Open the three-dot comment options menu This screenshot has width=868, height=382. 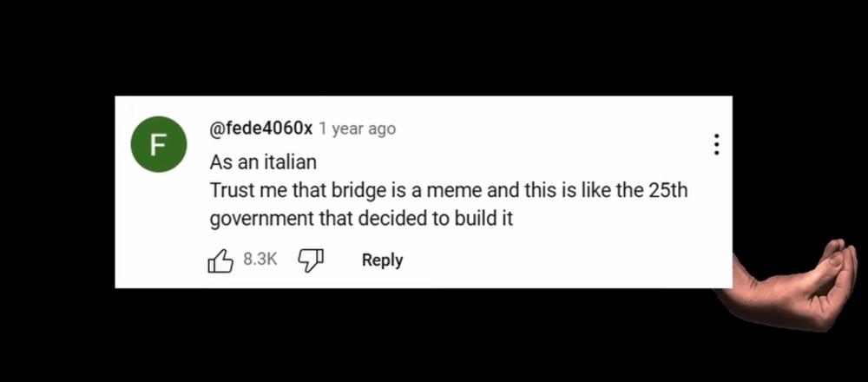[716, 144]
